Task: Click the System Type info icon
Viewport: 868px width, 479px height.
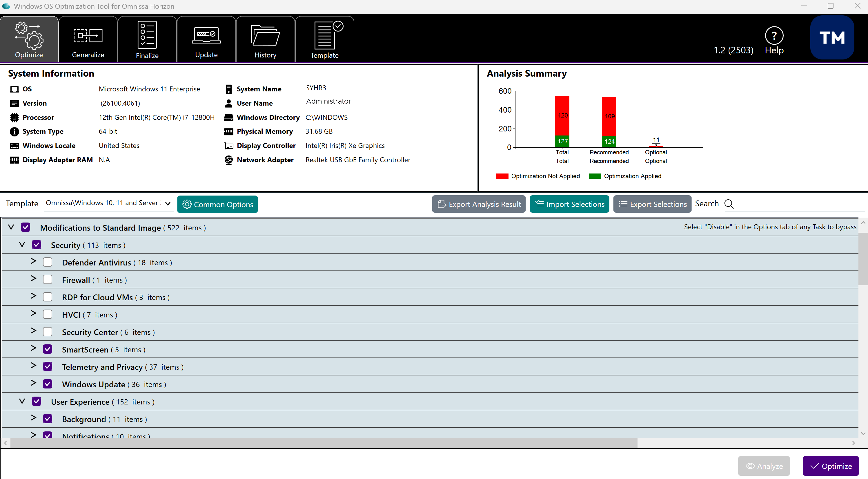Action: (14, 131)
